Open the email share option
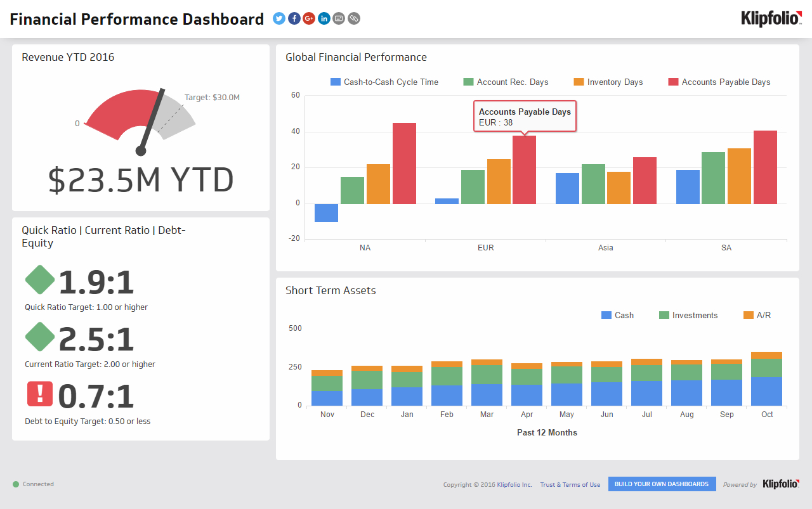This screenshot has width=812, height=509. (x=338, y=18)
